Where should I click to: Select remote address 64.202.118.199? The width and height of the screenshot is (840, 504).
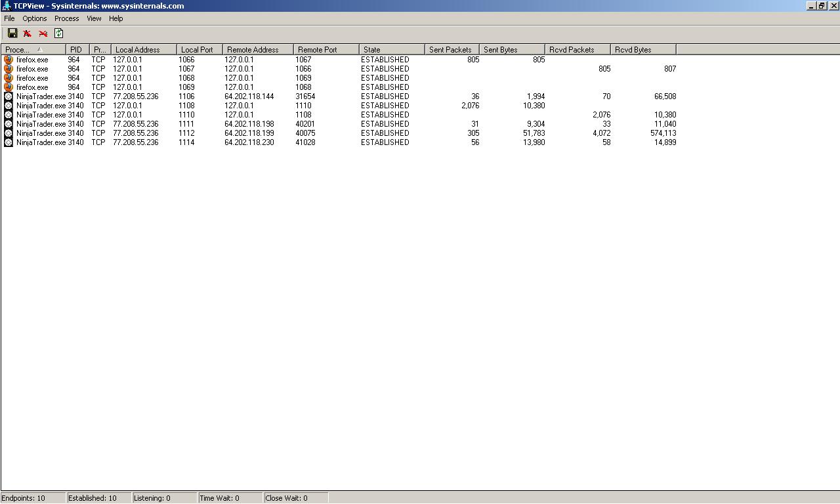249,133
